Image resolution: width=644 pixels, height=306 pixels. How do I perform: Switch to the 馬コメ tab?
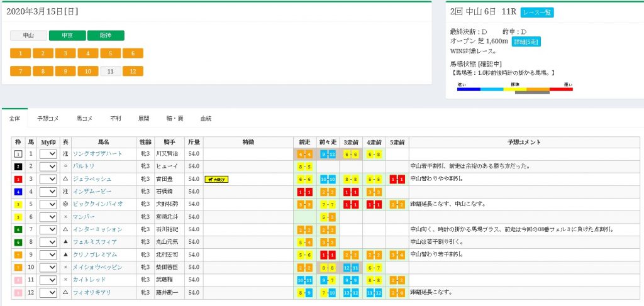[85, 119]
